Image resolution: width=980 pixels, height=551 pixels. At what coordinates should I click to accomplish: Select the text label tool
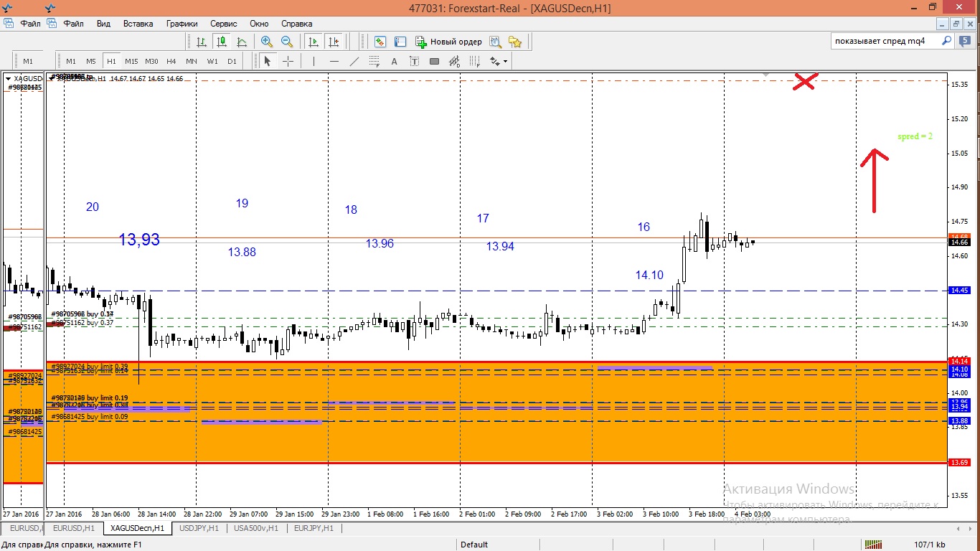click(394, 62)
